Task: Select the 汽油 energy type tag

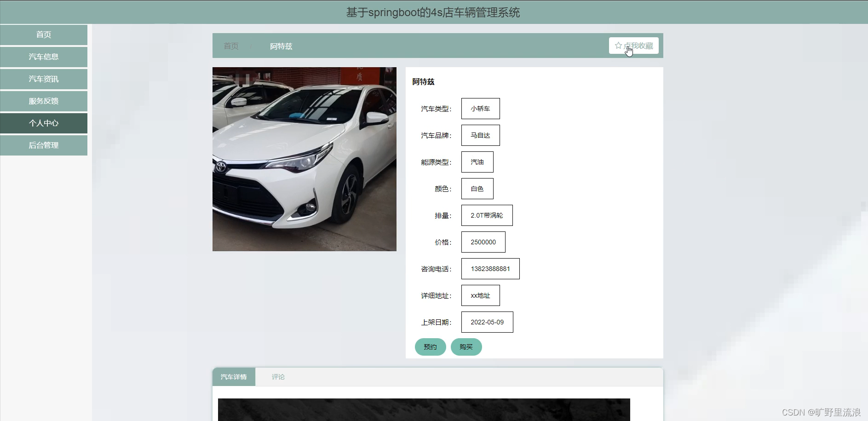Action: click(x=477, y=161)
